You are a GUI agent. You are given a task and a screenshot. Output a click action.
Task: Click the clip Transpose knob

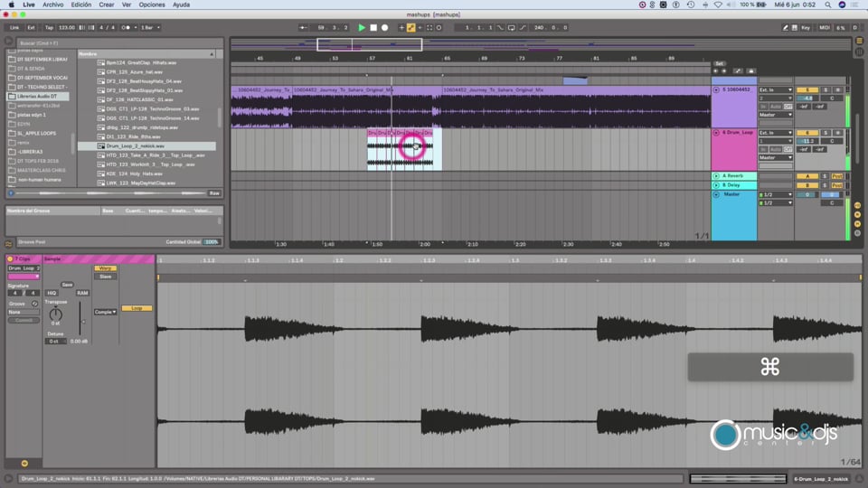[x=56, y=314]
